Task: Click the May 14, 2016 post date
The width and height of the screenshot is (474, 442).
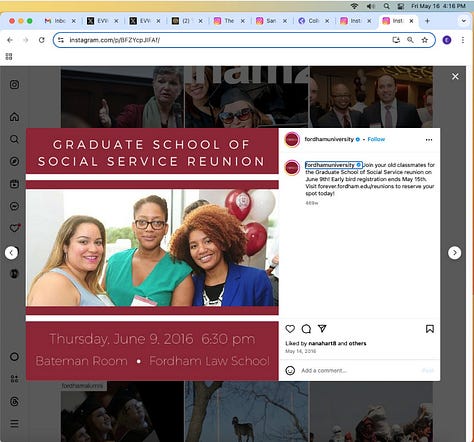Action: (x=300, y=351)
